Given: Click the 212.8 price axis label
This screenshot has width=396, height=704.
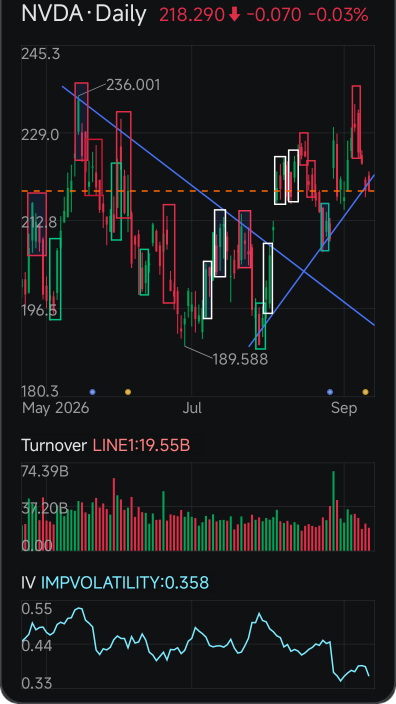Looking at the screenshot, I should pyautogui.click(x=40, y=222).
